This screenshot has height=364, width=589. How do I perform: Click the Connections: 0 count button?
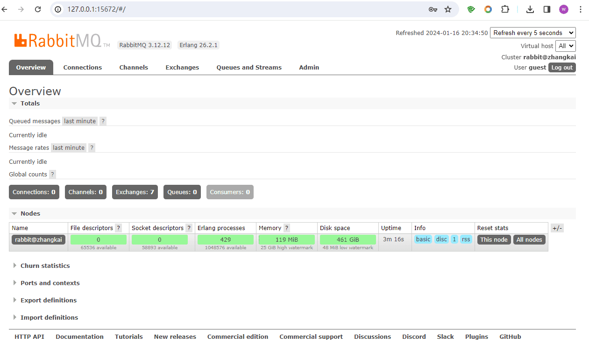tap(34, 192)
